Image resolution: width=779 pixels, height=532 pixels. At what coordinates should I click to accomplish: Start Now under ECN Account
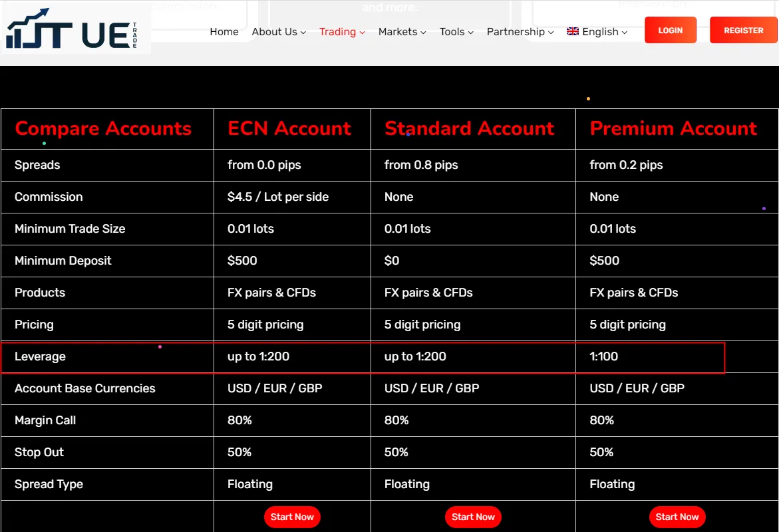(x=292, y=517)
